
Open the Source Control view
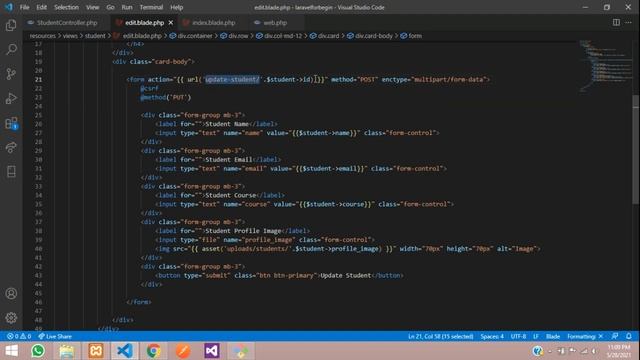pos(11,74)
